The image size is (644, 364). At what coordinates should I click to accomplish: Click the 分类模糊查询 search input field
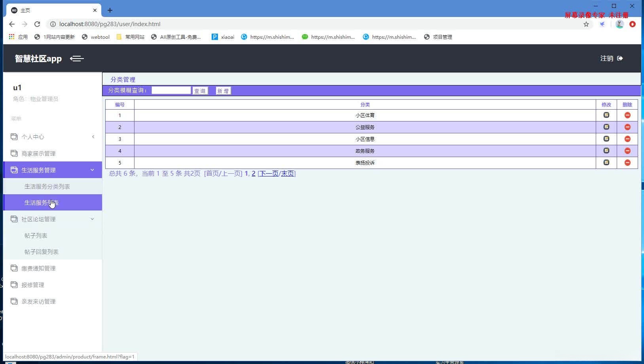tap(171, 91)
